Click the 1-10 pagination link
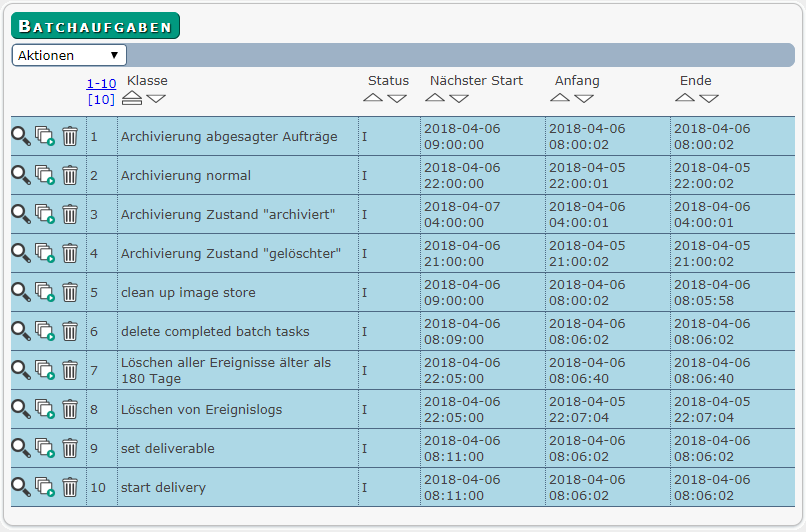 (101, 83)
